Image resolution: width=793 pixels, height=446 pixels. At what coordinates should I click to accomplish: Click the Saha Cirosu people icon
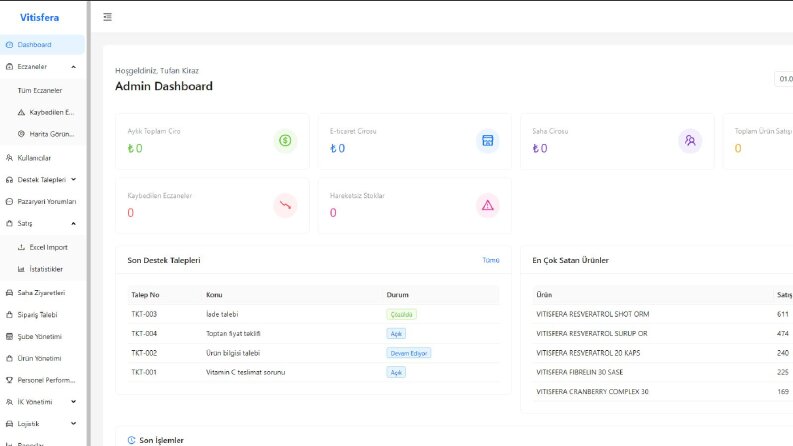click(x=690, y=141)
